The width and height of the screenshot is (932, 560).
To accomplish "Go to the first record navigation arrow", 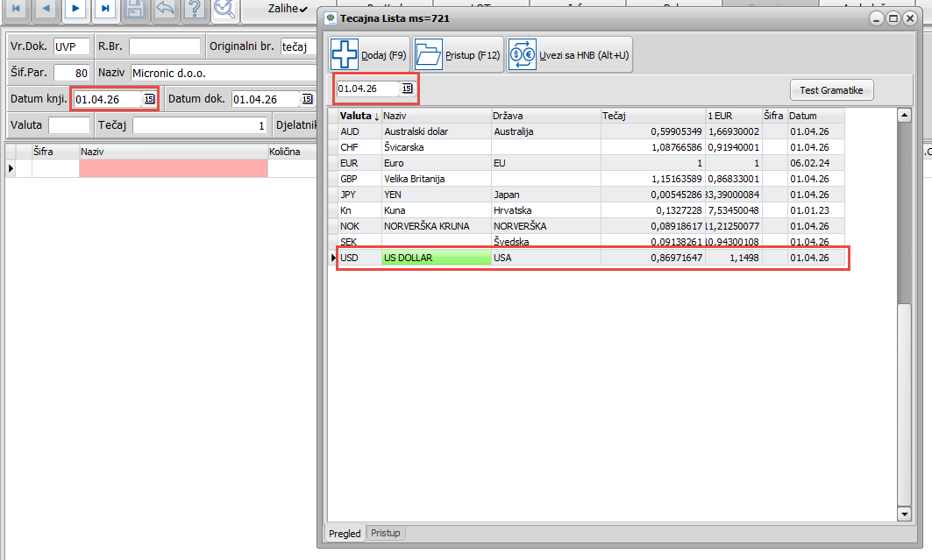I will (16, 8).
